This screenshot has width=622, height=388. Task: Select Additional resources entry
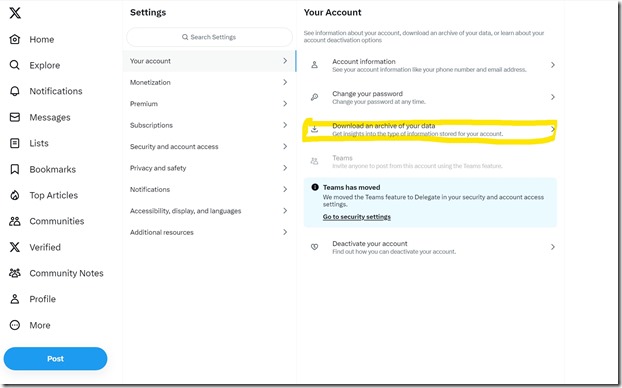click(x=209, y=232)
